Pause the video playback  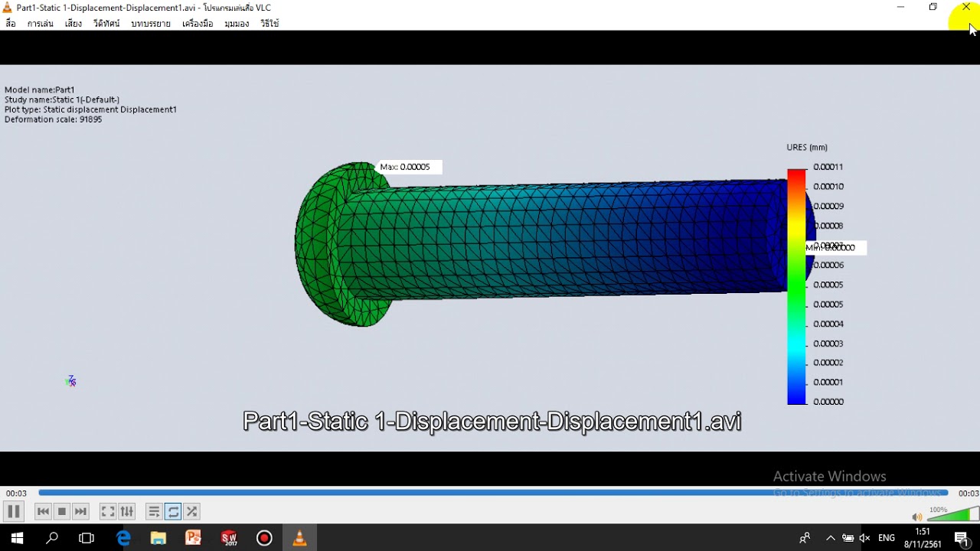(x=14, y=511)
